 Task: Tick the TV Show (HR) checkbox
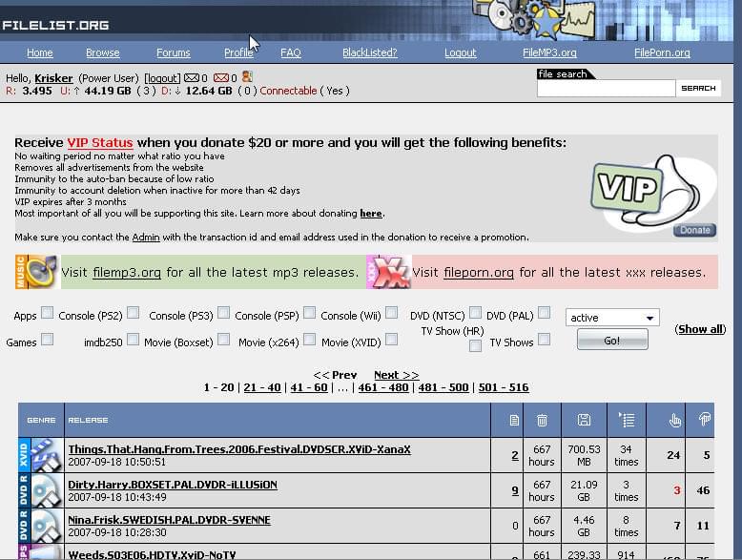click(x=476, y=346)
